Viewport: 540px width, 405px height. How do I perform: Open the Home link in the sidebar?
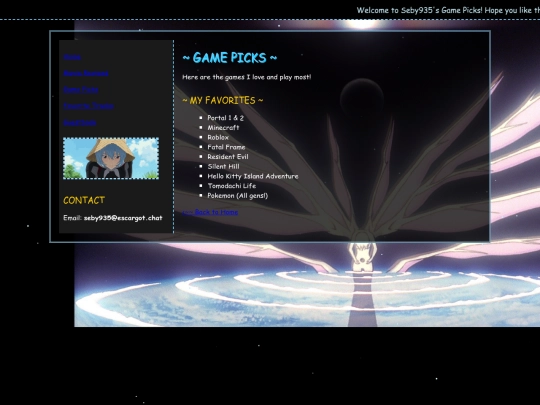tap(72, 57)
